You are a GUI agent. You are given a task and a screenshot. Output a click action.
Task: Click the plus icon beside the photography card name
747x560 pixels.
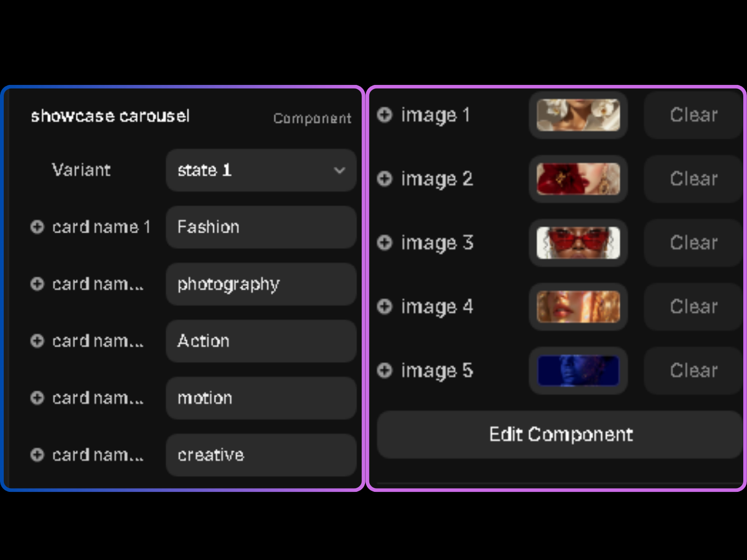click(x=37, y=284)
